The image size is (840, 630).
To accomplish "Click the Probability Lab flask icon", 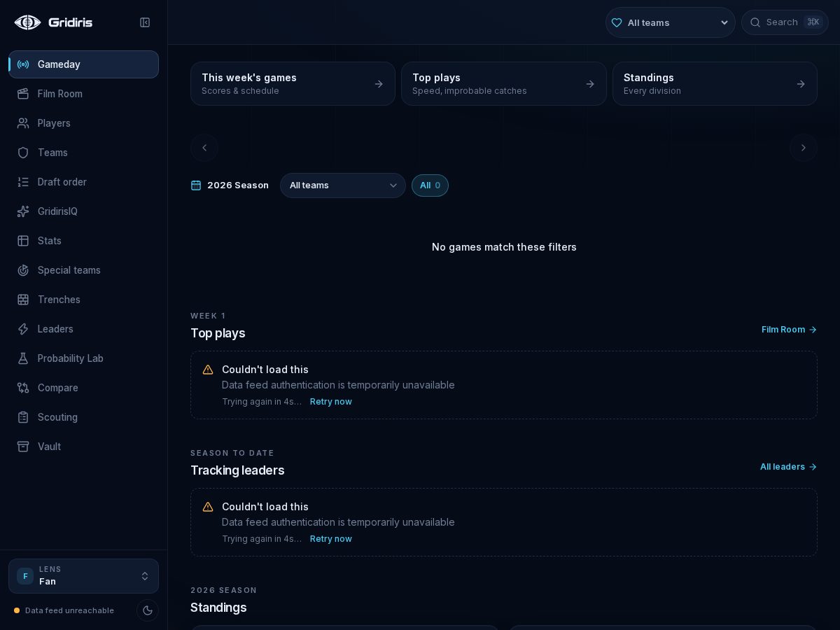I will 23,358.
